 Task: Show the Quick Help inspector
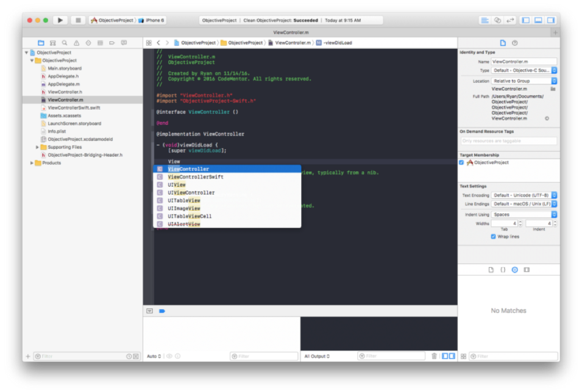click(515, 43)
